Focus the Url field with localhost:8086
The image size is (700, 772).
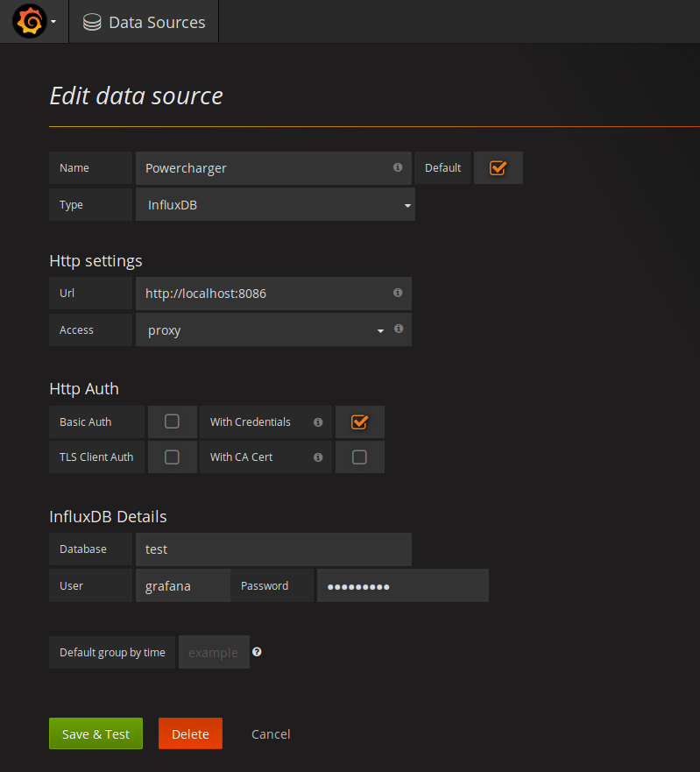(273, 294)
